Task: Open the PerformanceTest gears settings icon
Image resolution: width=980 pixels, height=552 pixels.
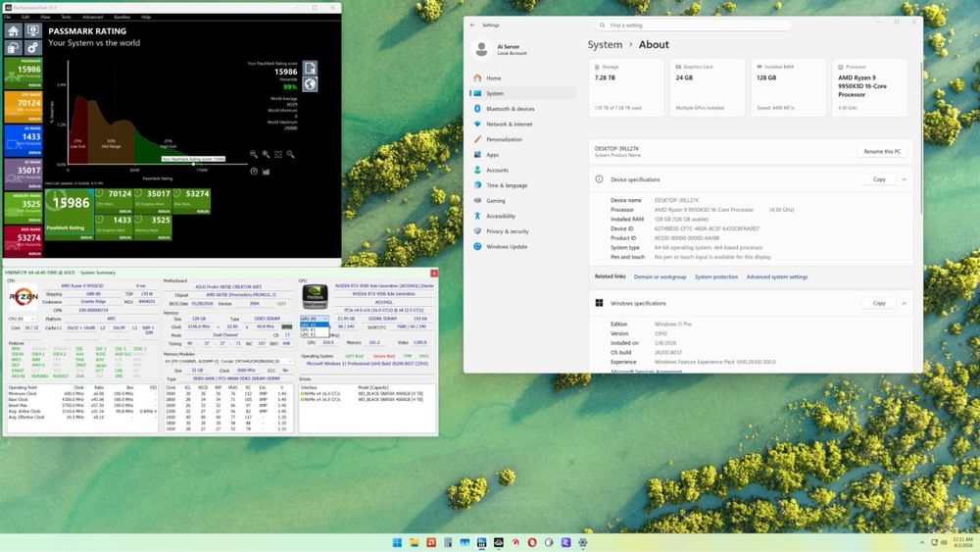Action: [x=32, y=47]
